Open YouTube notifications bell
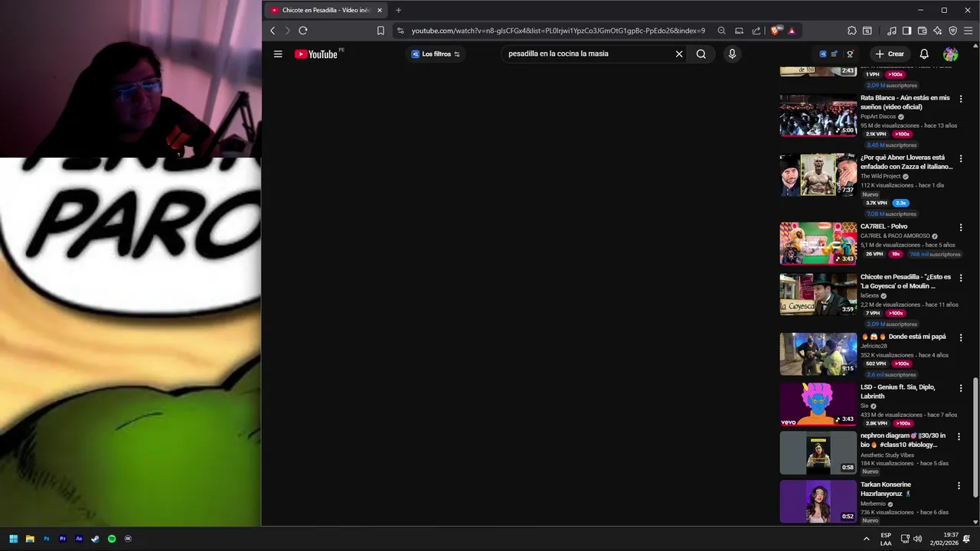The height and width of the screenshot is (551, 980). click(x=924, y=54)
